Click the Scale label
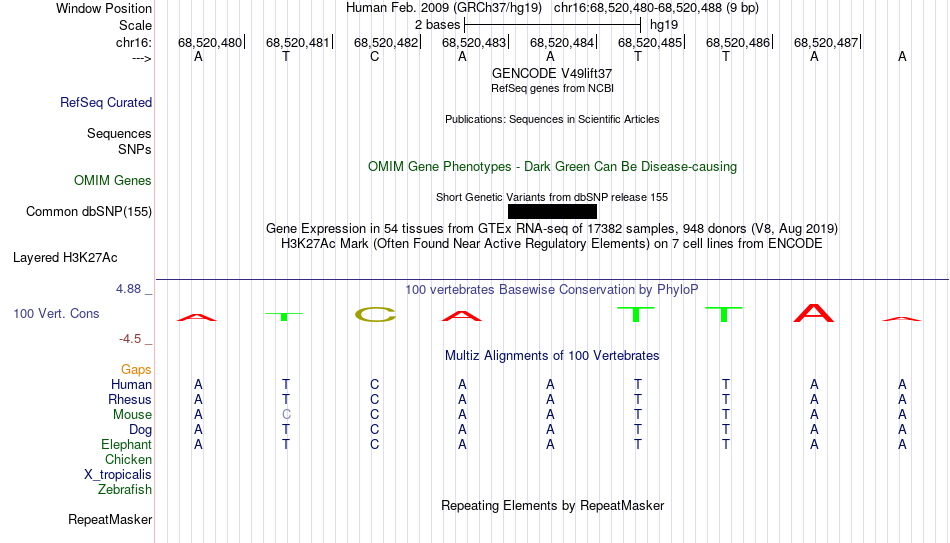950x543 pixels. click(135, 25)
